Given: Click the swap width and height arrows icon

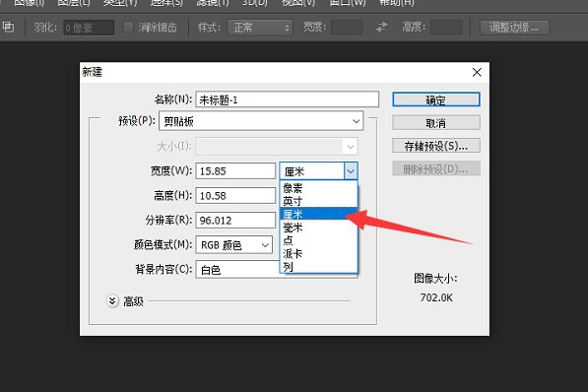Looking at the screenshot, I should pyautogui.click(x=382, y=27).
